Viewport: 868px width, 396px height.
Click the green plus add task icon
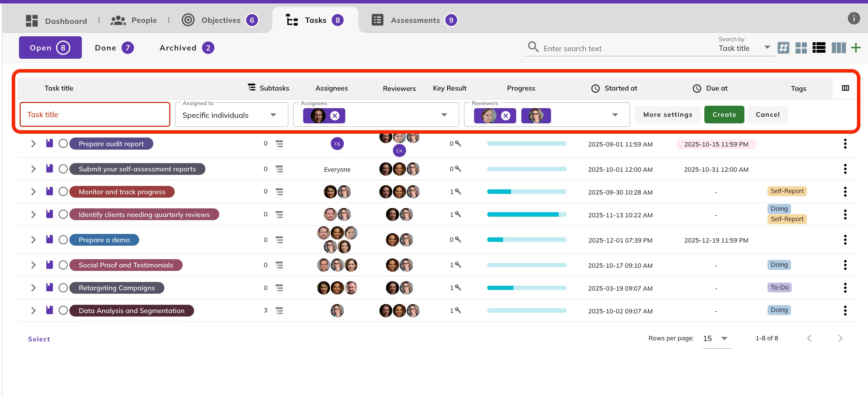pyautogui.click(x=856, y=48)
